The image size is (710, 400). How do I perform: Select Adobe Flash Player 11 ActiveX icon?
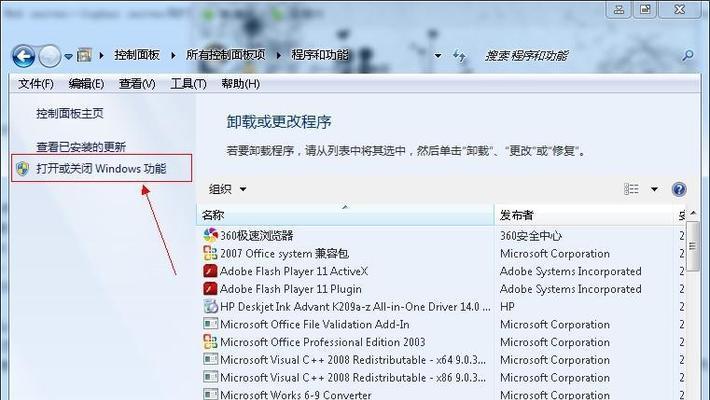pyautogui.click(x=211, y=271)
